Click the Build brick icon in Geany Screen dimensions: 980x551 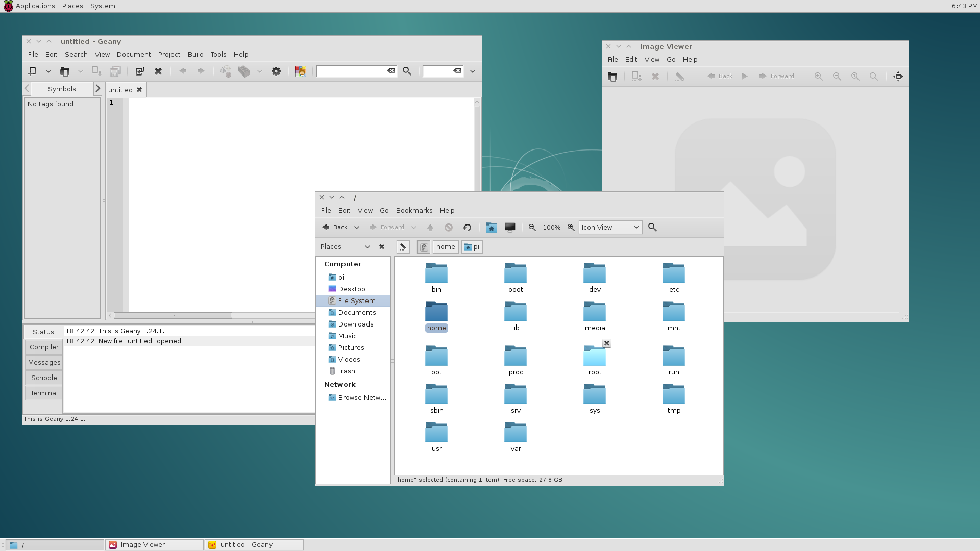[244, 71]
